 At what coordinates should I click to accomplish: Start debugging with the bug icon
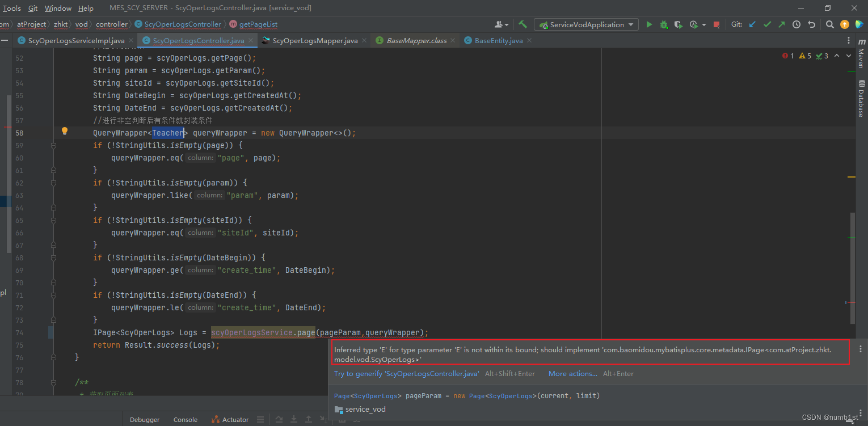coord(664,24)
